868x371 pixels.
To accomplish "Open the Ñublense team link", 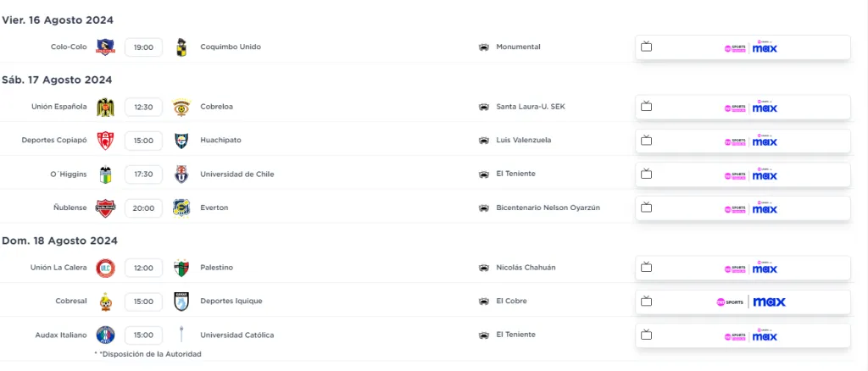I will 70,208.
